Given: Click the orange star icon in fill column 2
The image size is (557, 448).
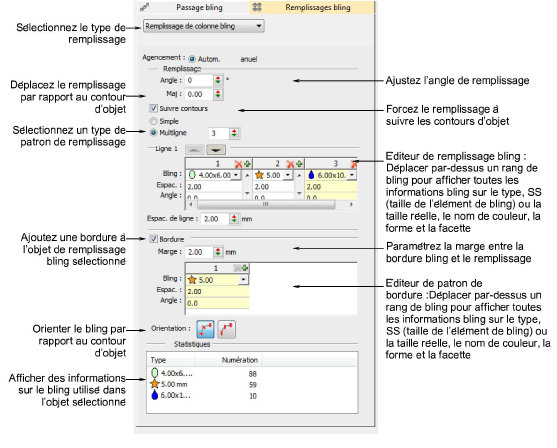Looking at the screenshot, I should coord(260,175).
